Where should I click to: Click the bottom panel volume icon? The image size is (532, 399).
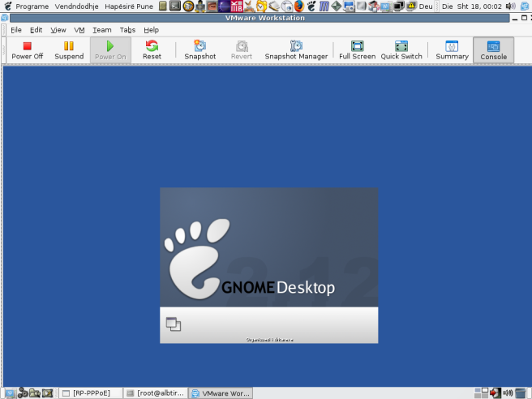[508, 393]
